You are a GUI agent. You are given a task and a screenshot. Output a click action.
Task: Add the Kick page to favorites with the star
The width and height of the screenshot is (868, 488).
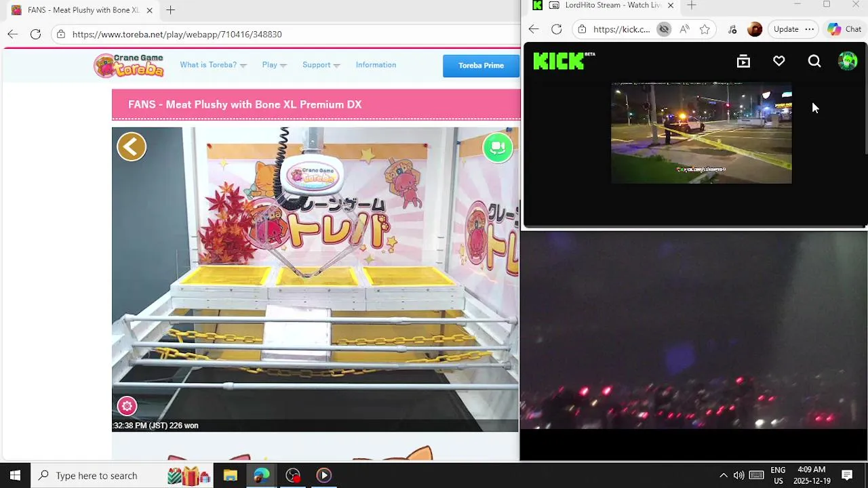(705, 29)
